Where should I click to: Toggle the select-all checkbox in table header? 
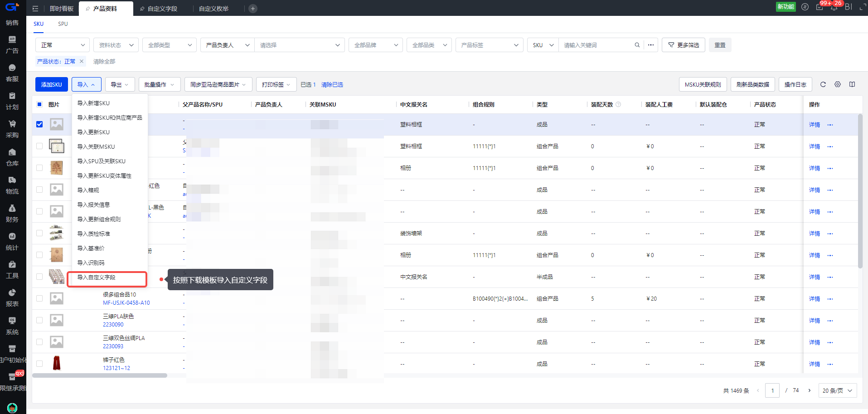point(39,104)
